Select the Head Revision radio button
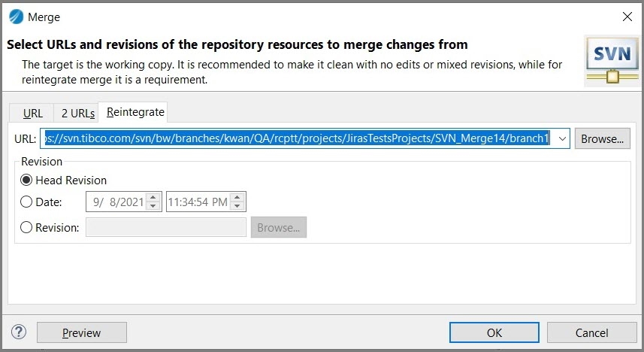Image resolution: width=644 pixels, height=352 pixels. tap(27, 181)
